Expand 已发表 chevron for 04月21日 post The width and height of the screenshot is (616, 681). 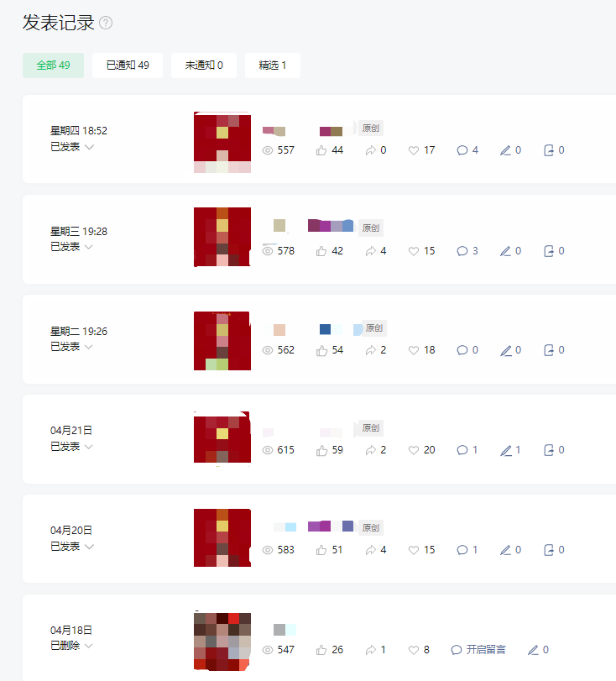pos(89,447)
